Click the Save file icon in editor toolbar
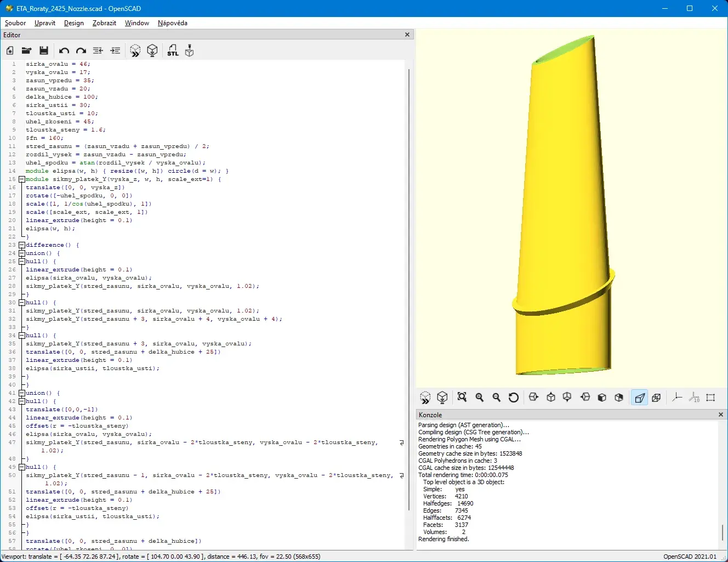728x562 pixels. (x=44, y=50)
